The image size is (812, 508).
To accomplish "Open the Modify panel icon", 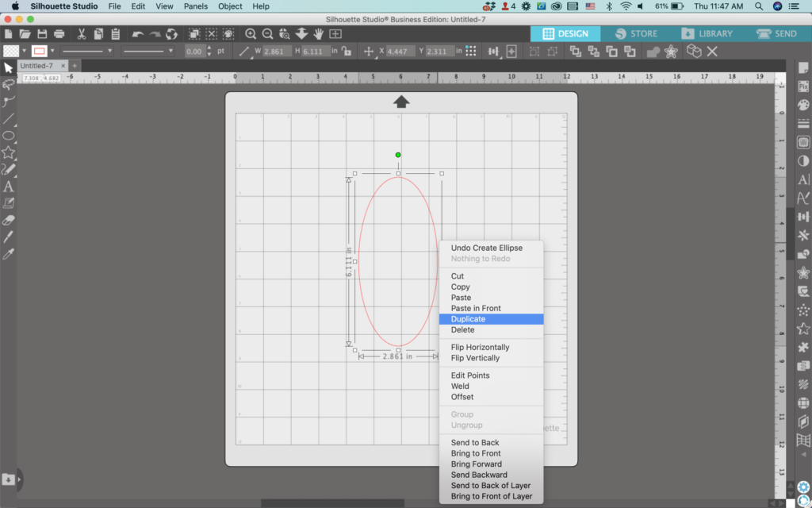I will pos(803,254).
